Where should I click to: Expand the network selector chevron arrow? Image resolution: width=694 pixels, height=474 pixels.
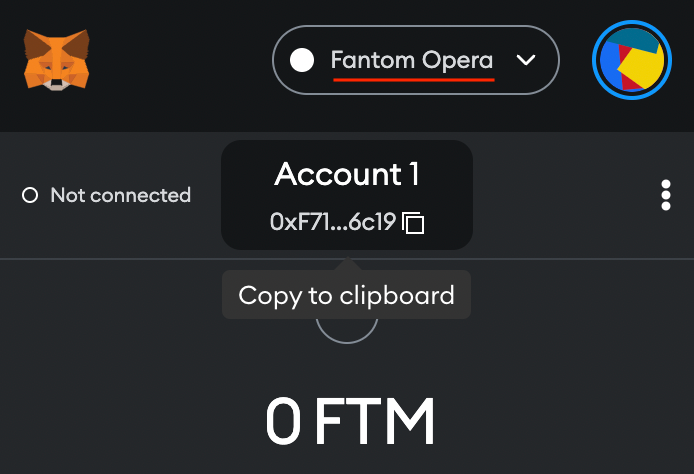(x=526, y=60)
